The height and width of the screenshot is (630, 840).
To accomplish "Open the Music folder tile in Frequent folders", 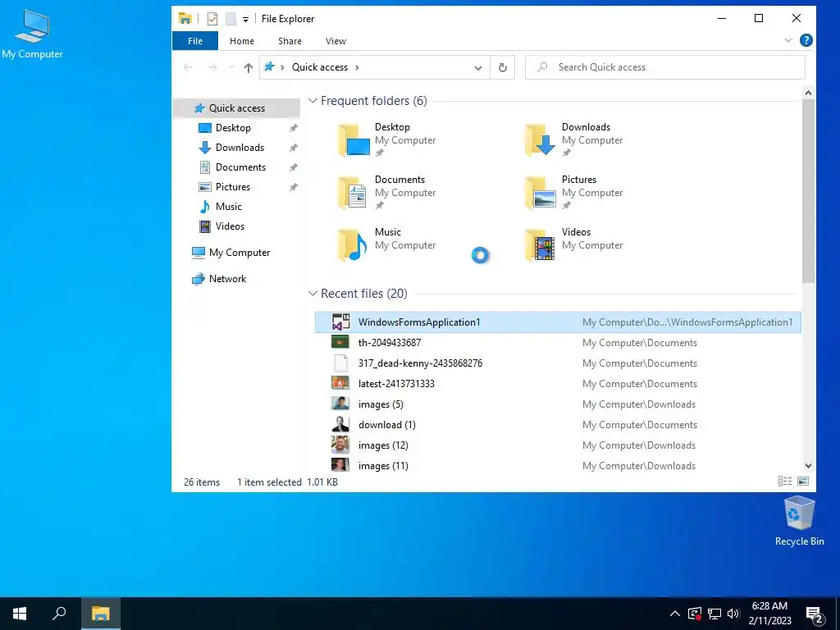I will tap(388, 244).
